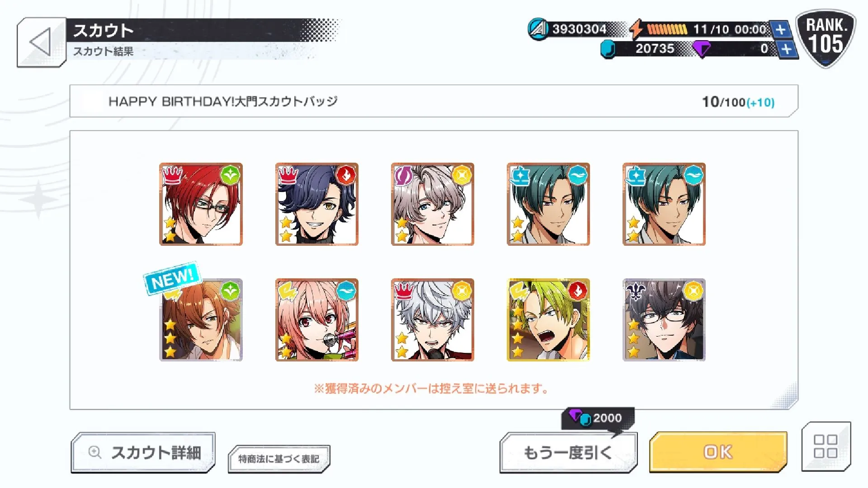Click the plus icon next to purple gems
The image size is (868, 488).
point(787,49)
